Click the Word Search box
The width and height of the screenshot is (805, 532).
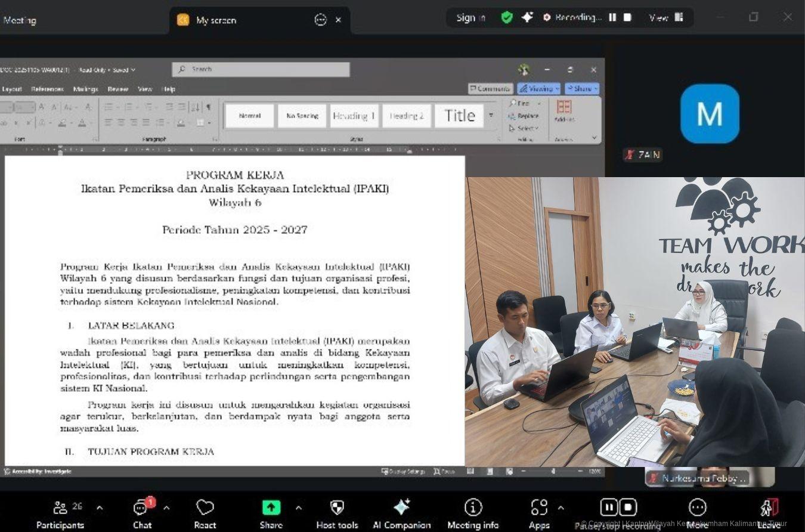261,69
